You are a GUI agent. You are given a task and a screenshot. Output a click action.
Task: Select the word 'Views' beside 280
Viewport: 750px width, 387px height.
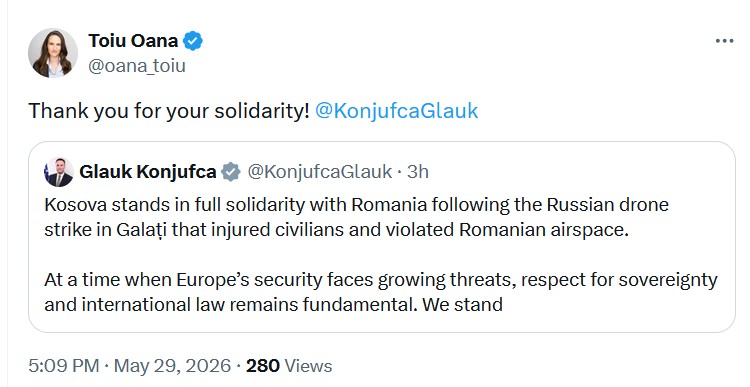point(309,366)
